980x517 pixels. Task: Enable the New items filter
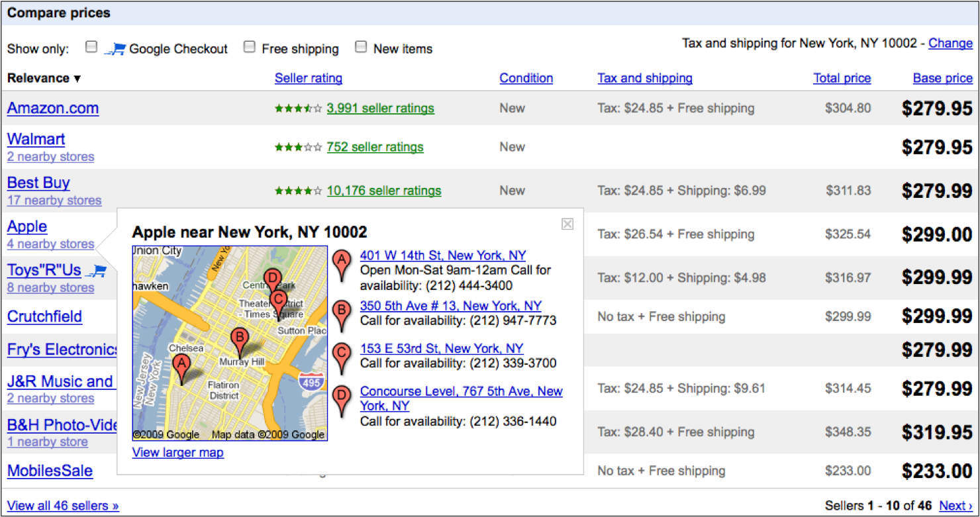click(x=361, y=46)
